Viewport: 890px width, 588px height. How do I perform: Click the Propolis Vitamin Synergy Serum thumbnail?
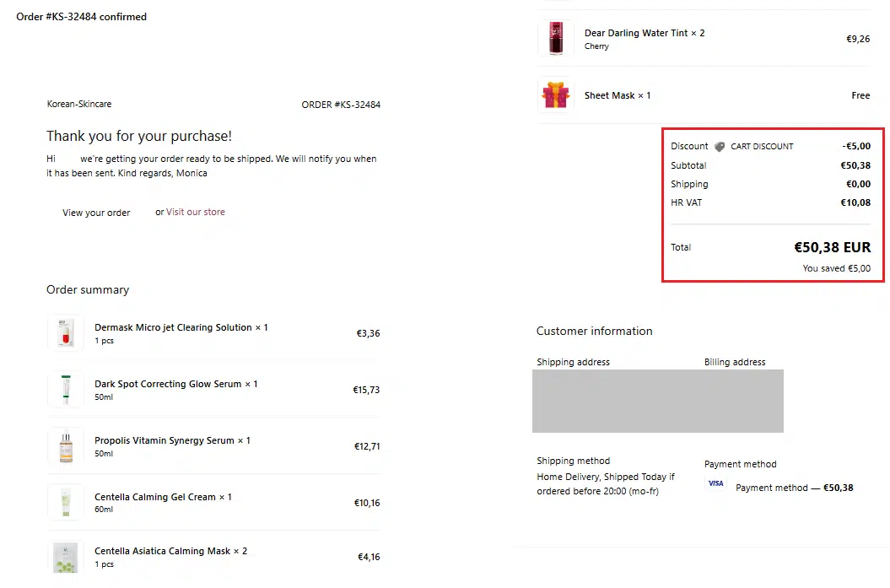coord(65,446)
